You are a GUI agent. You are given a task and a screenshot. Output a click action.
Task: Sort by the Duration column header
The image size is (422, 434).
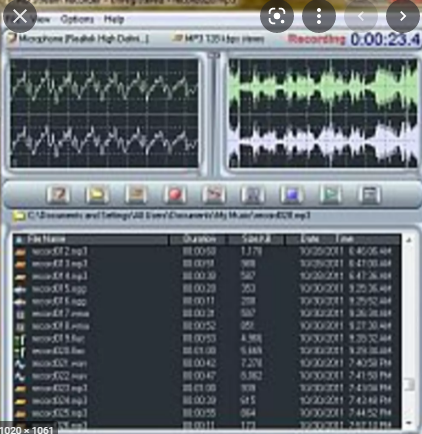click(199, 239)
